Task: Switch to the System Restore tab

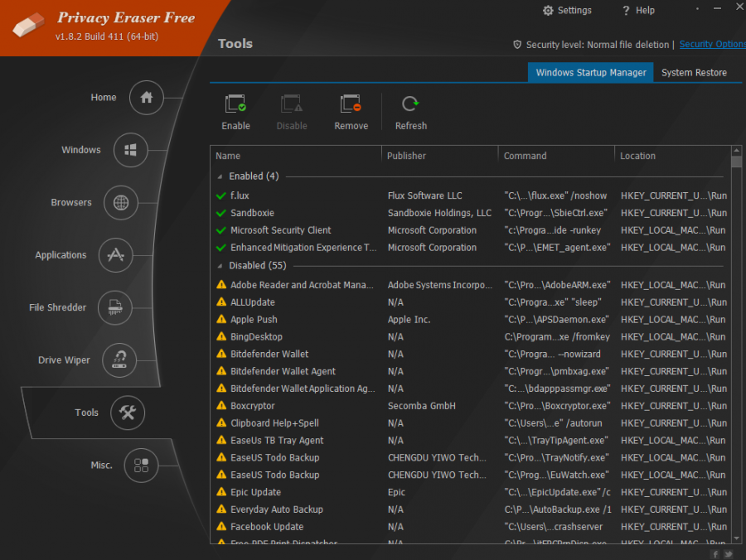Action: [694, 72]
